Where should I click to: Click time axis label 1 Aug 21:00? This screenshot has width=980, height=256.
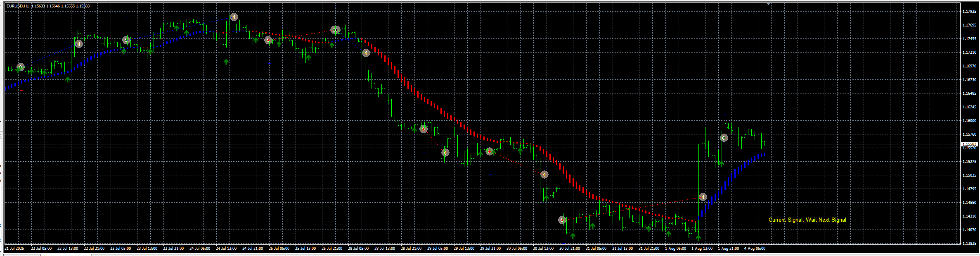(x=728, y=249)
